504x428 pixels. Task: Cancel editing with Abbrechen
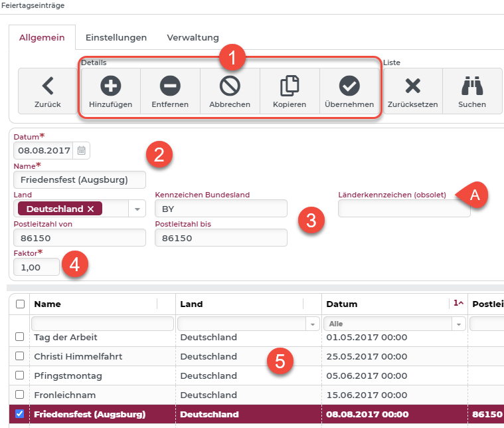coord(230,91)
